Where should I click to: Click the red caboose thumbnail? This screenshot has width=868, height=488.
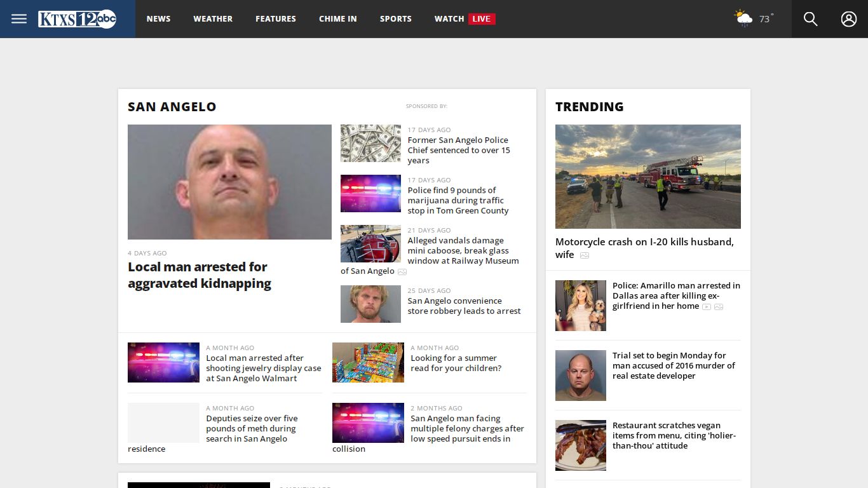pos(370,243)
